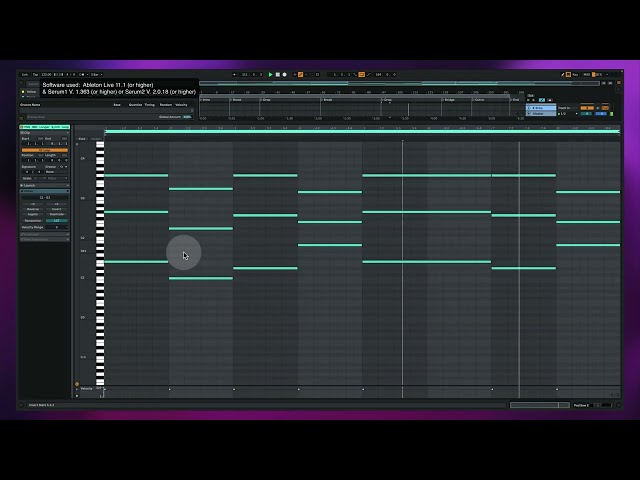Click the tempo field in control bar
640x480 pixels.
click(46, 75)
